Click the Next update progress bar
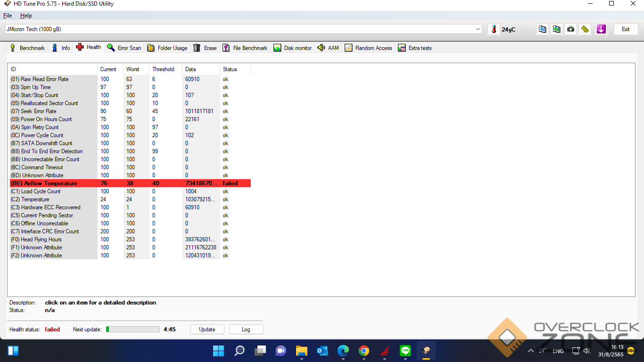644x362 pixels. click(133, 329)
